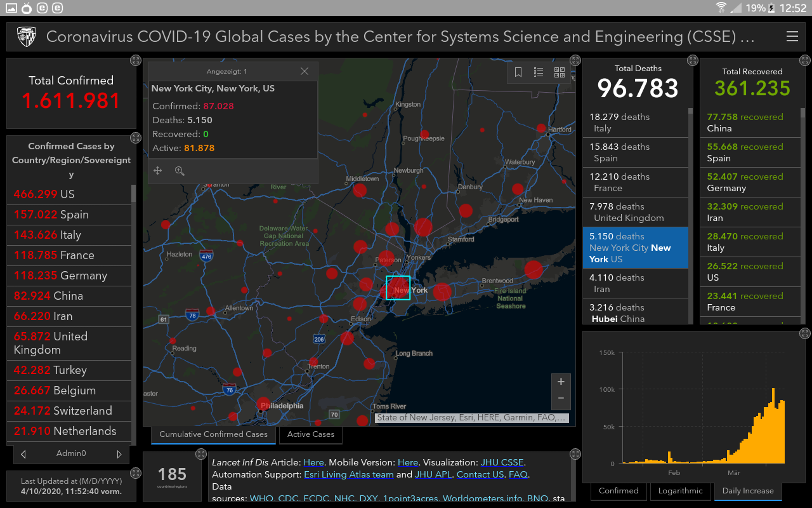Tap the Wi-Fi icon in status bar
The image size is (812, 508).
(721, 8)
